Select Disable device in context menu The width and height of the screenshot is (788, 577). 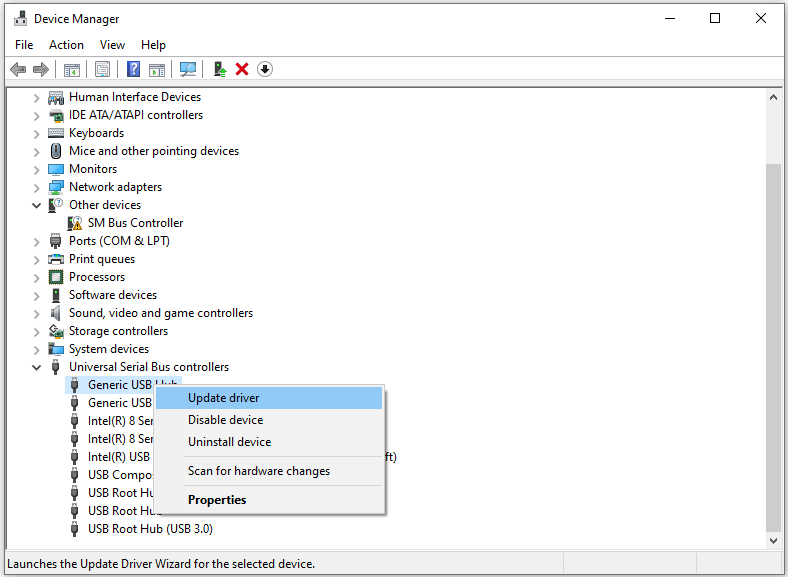coord(226,420)
